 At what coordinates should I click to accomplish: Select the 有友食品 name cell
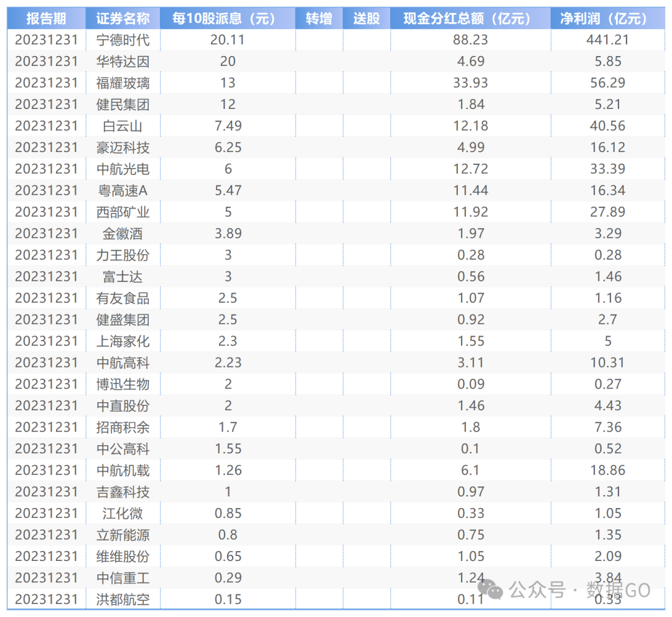(123, 298)
